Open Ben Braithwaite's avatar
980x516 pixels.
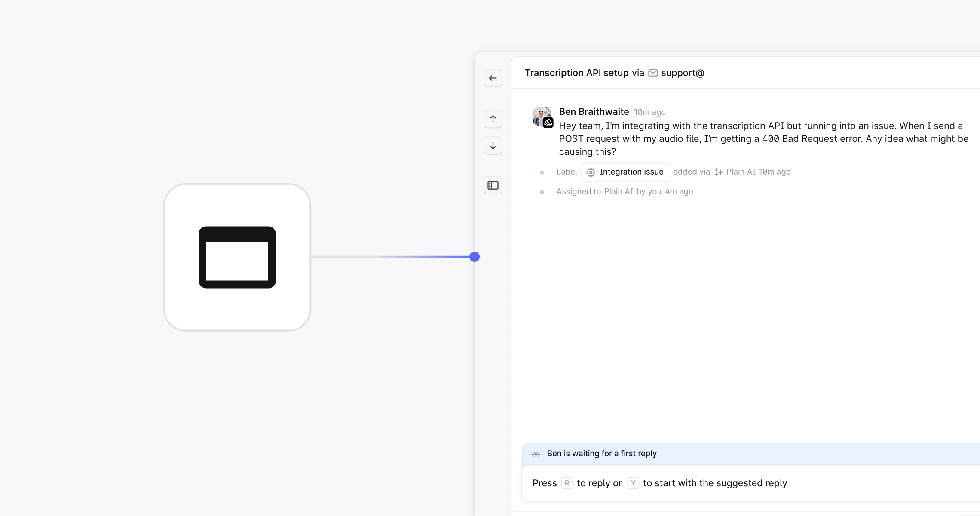(x=542, y=117)
